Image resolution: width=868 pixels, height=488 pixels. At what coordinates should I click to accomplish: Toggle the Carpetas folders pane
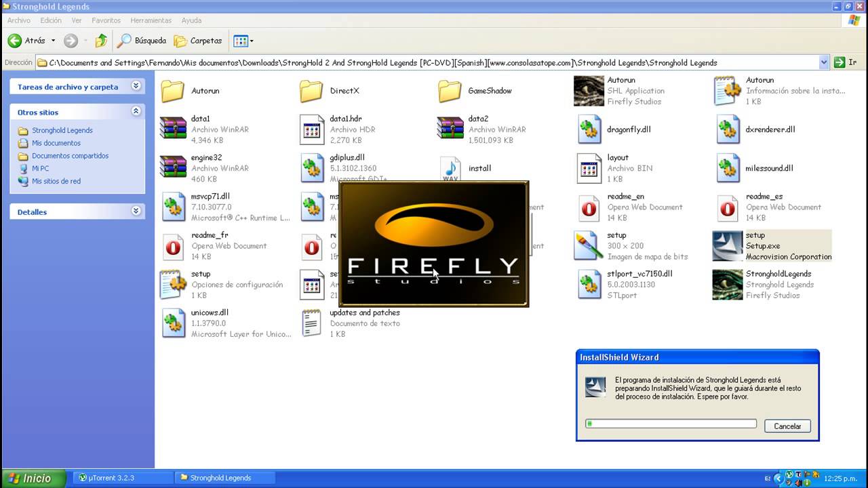coord(198,41)
